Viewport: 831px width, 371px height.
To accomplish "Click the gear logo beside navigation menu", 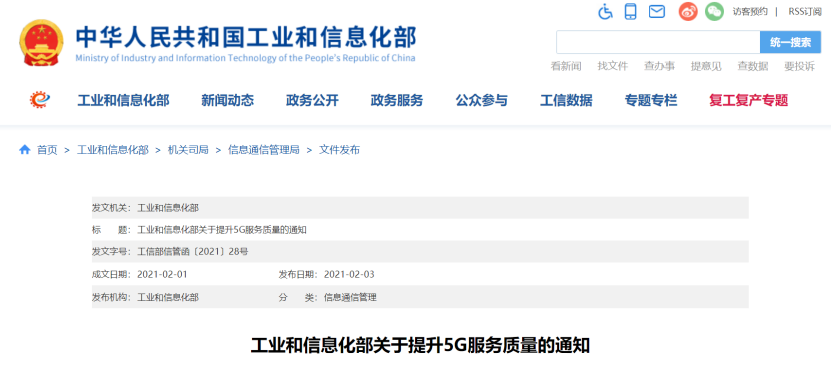I will click(x=40, y=99).
